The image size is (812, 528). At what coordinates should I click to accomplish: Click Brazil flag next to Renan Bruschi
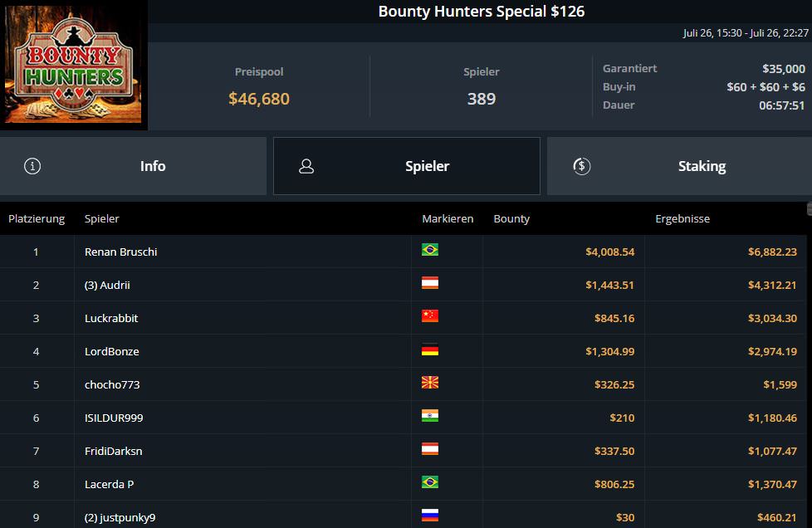coord(429,250)
